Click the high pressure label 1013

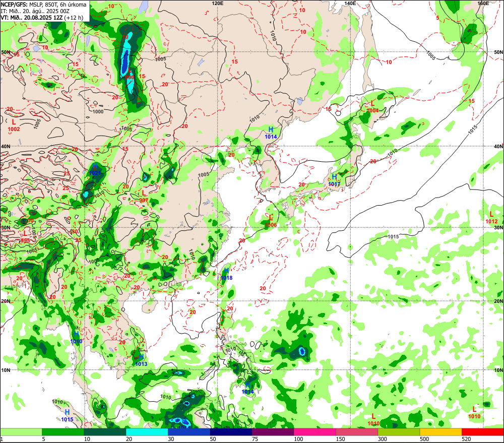141,364
